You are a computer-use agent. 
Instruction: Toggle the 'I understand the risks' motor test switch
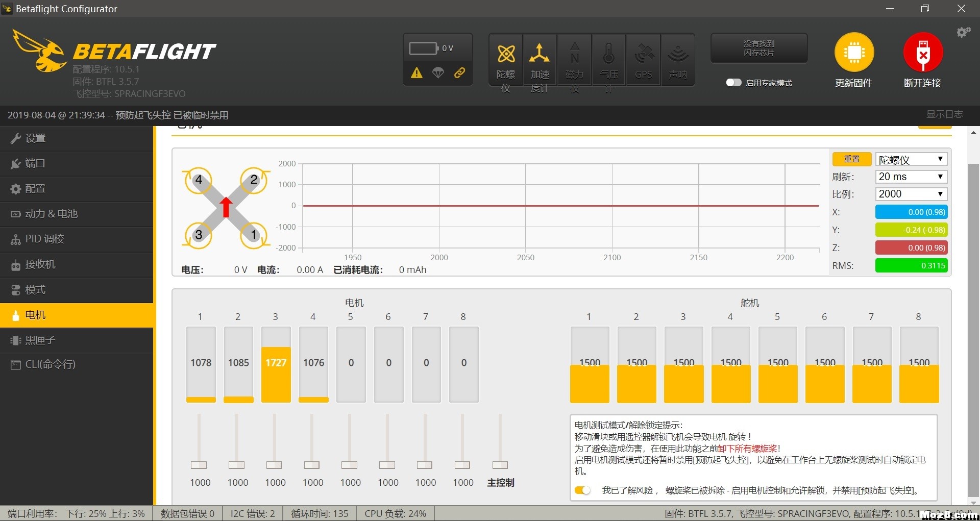click(582, 490)
